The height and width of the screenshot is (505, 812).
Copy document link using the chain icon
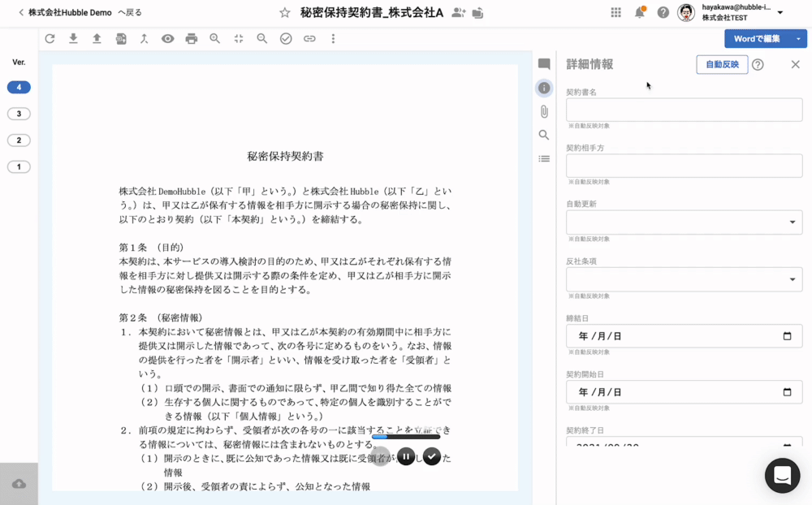tap(309, 38)
